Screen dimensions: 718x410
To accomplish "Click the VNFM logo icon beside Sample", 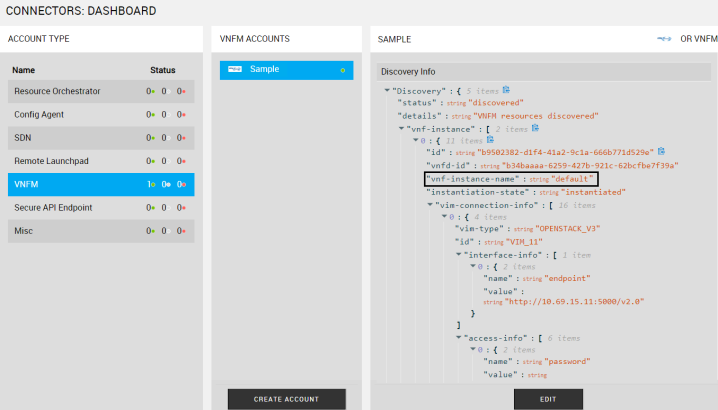I will [235, 70].
